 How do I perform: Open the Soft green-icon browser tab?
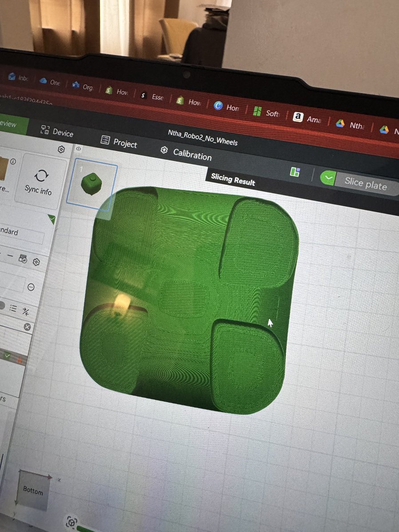click(x=266, y=112)
